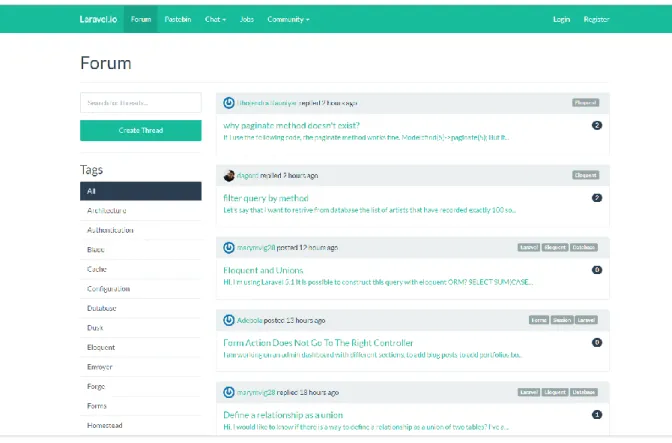Click Database badge on Eloquent and Unions thread
This screenshot has width=672, height=443.
pyautogui.click(x=584, y=248)
